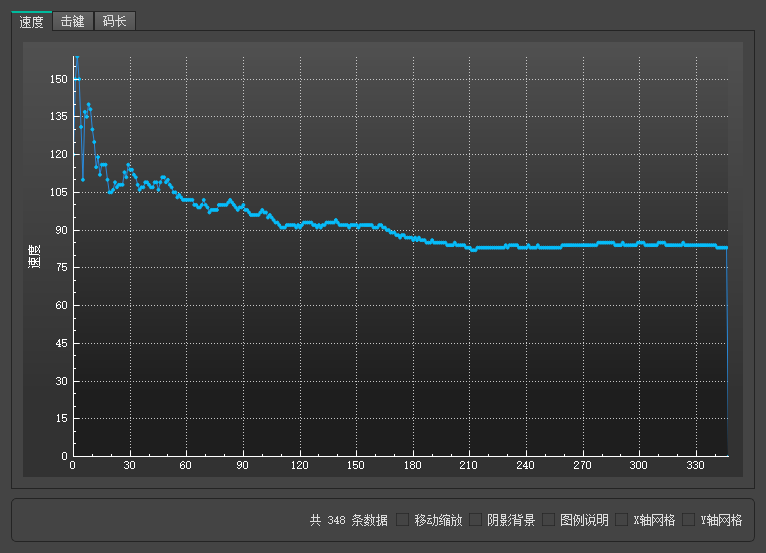This screenshot has height=553, width=766.
Task: Turn on the 图例说明 legend checkbox
Action: coord(548,520)
